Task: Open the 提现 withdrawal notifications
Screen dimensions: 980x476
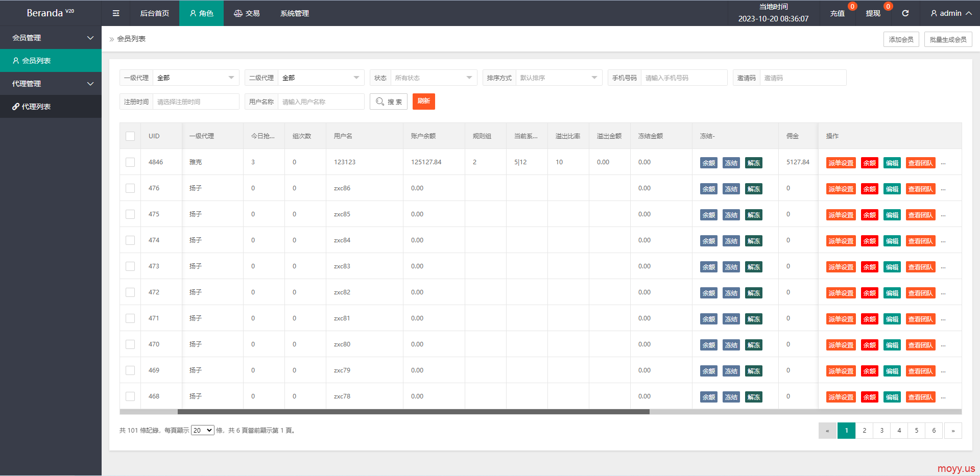Action: pyautogui.click(x=873, y=13)
